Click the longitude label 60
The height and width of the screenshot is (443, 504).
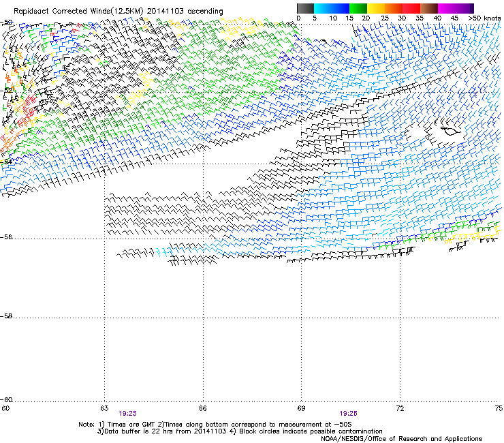(5, 408)
